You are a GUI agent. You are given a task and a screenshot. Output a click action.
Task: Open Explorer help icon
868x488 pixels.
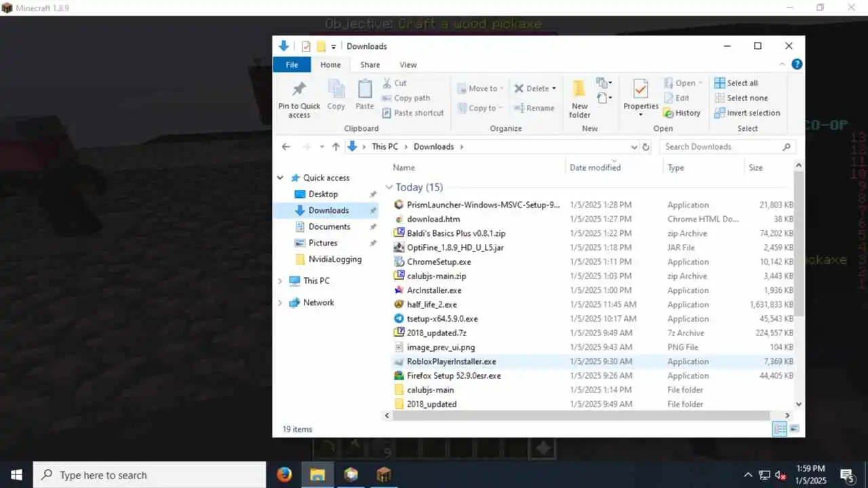pos(797,64)
